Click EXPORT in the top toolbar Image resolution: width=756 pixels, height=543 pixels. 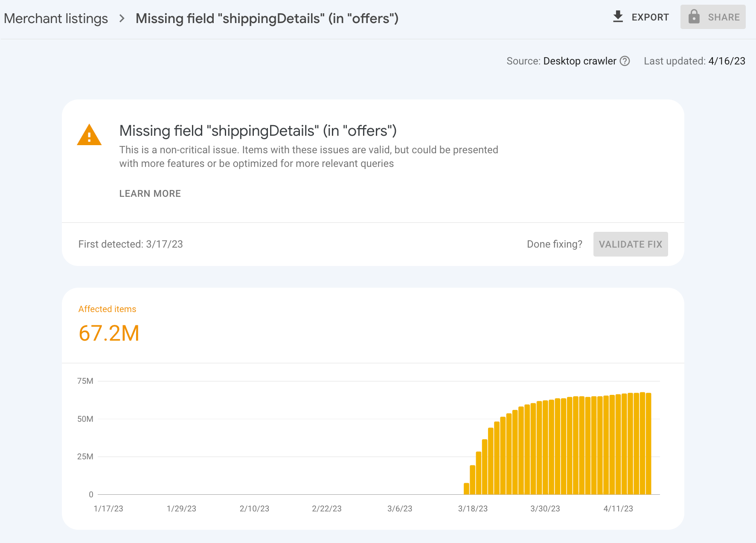(650, 17)
